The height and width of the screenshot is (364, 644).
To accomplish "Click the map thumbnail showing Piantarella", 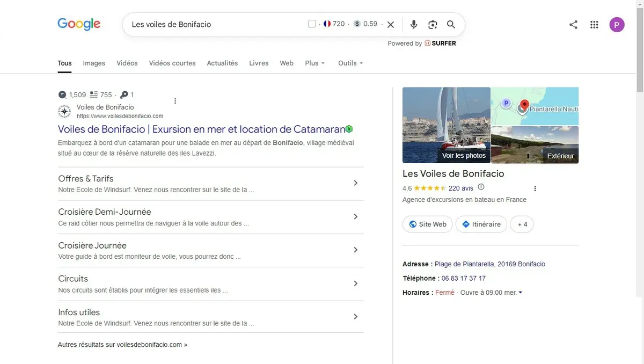I will 535,106.
